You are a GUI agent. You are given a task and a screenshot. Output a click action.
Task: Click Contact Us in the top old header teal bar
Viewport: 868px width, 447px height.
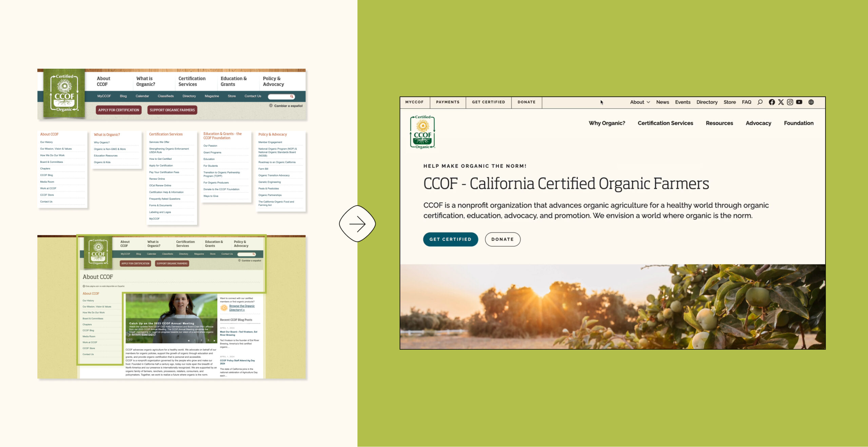tap(253, 96)
